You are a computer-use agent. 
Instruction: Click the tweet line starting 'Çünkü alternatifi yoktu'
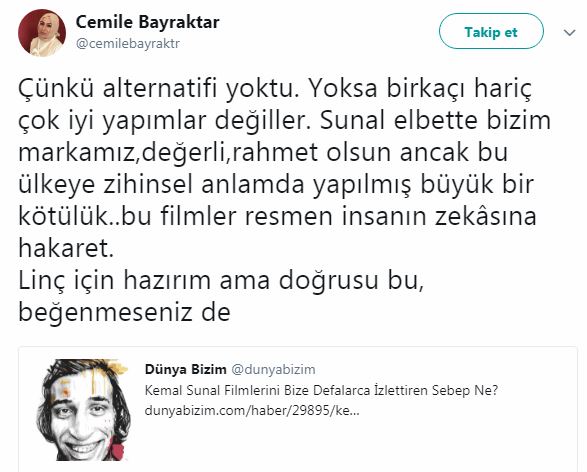[x=275, y=89]
